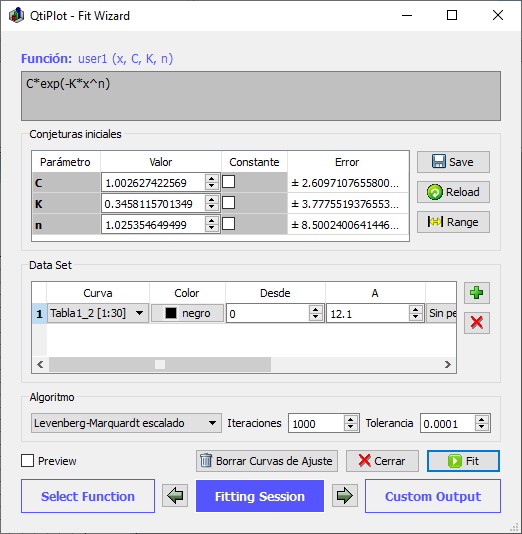Click the Error value for parameter K
Screen dimensions: 522x534
point(348,204)
